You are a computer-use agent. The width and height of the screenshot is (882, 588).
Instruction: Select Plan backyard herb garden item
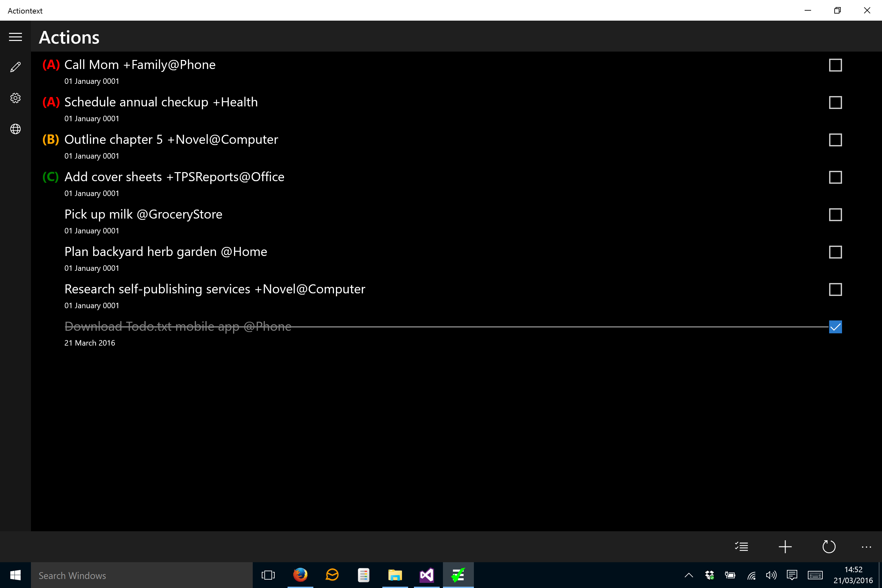[x=165, y=252]
